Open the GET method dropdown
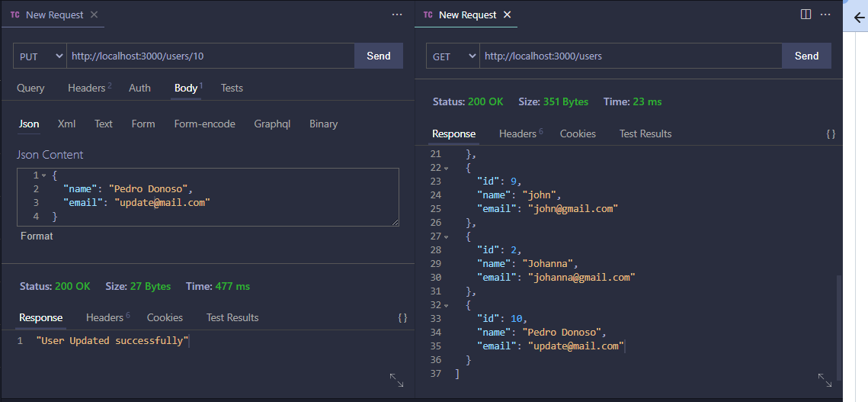868x402 pixels. click(x=453, y=56)
